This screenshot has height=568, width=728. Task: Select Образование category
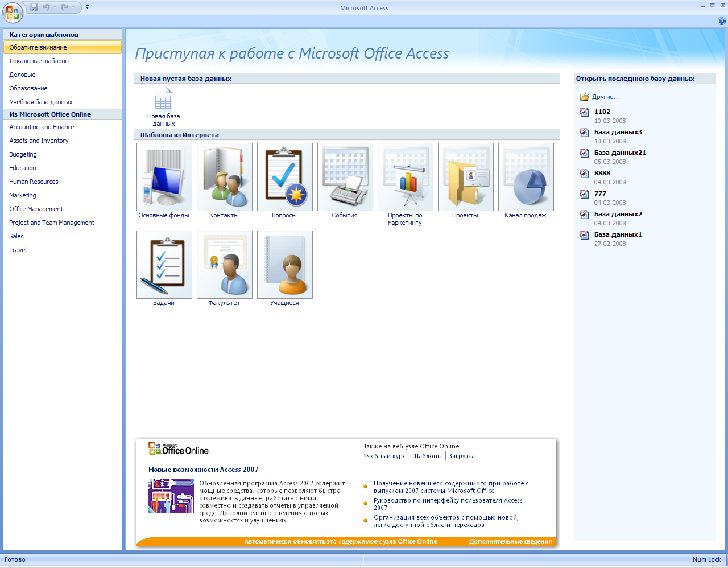point(63,88)
